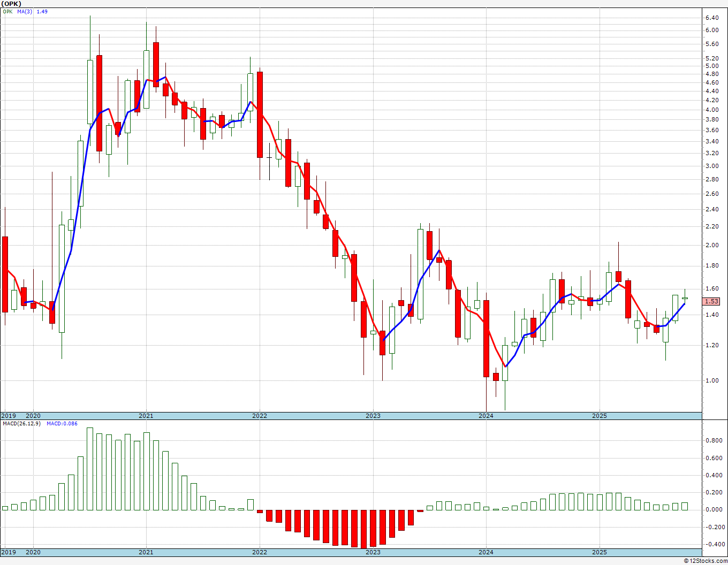Screen dimensions: 728x565
Task: Select the "1.00" price axis label
Action: 712,380
